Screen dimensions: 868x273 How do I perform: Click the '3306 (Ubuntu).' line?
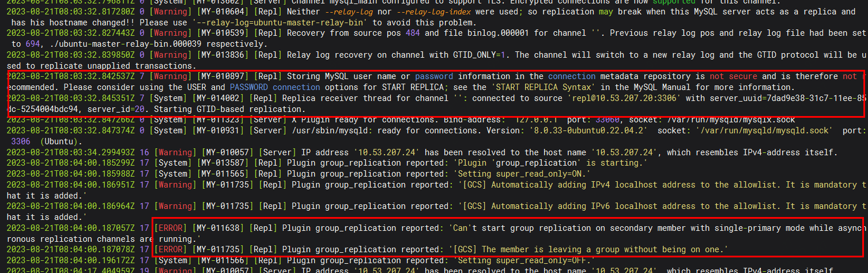pyautogui.click(x=47, y=141)
